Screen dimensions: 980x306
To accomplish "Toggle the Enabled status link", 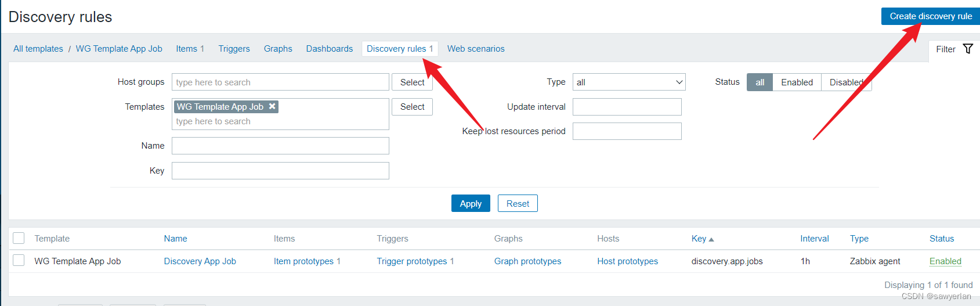I will coord(945,261).
